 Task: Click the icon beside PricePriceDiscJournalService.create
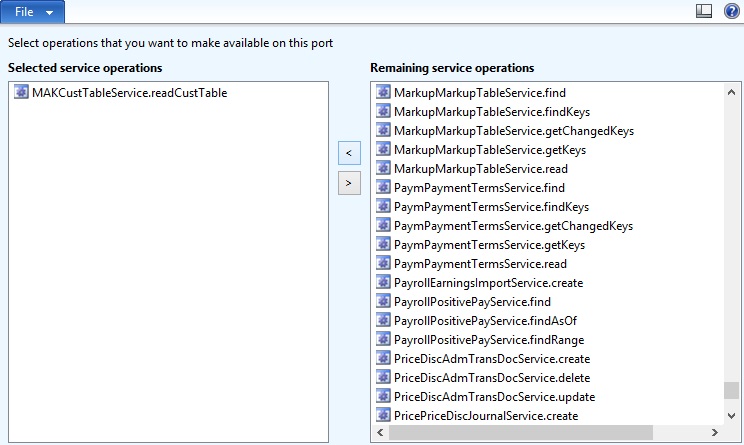383,416
